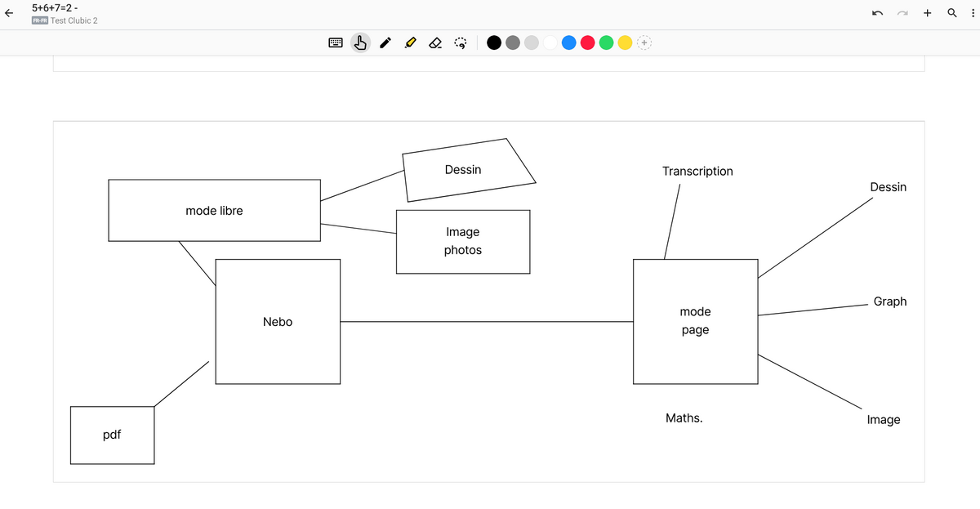Undo the last action
Screen dimensions: 980x509
[x=878, y=13]
